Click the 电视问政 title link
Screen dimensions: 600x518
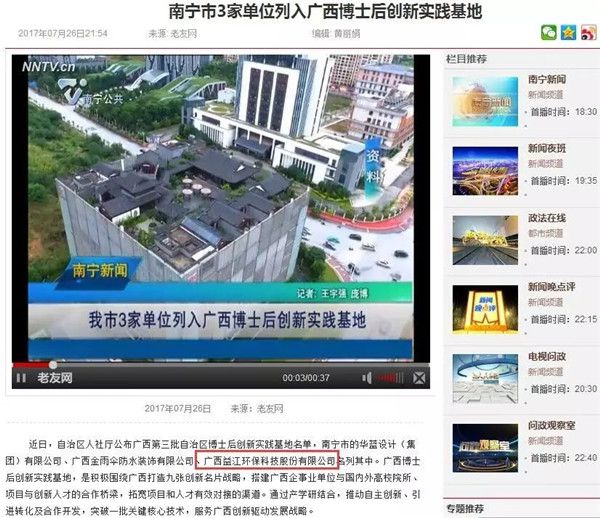pyautogui.click(x=549, y=356)
